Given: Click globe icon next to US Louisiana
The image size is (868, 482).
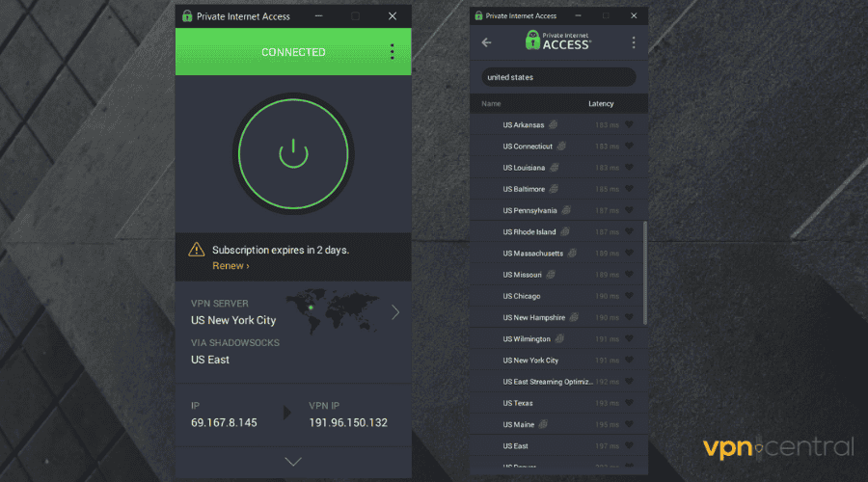Looking at the screenshot, I should 555,167.
